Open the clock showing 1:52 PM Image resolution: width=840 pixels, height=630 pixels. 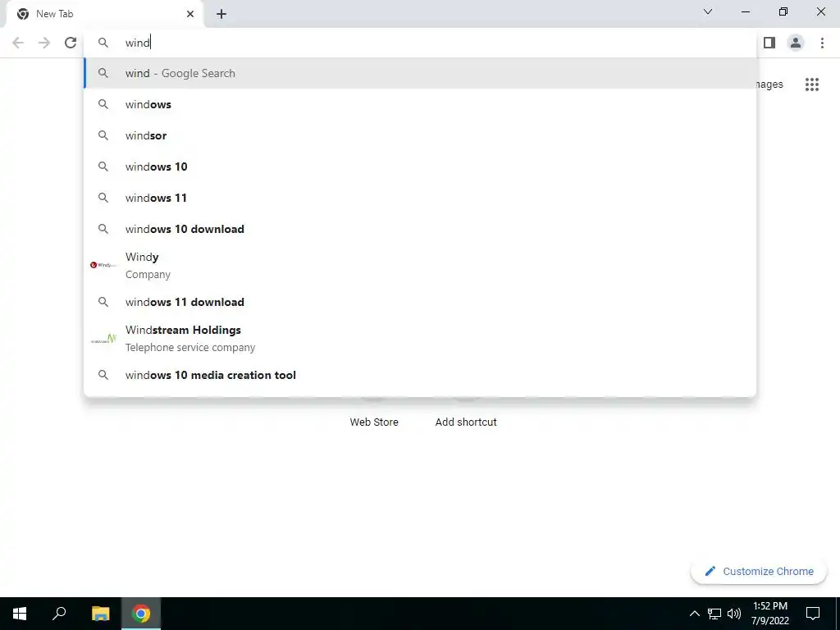pyautogui.click(x=770, y=614)
